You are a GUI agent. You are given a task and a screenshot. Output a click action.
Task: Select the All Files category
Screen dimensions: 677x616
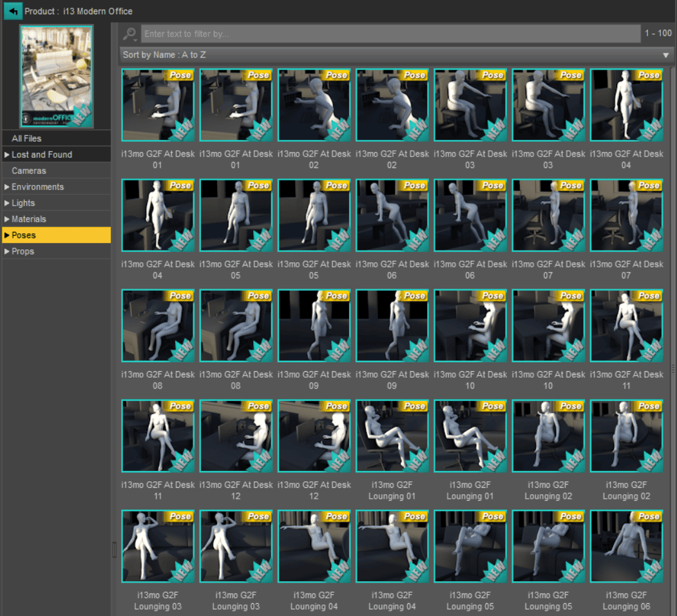[26, 139]
